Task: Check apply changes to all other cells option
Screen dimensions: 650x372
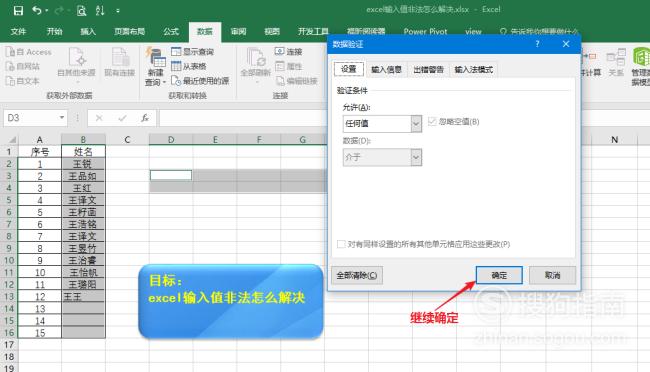Action: coord(341,244)
